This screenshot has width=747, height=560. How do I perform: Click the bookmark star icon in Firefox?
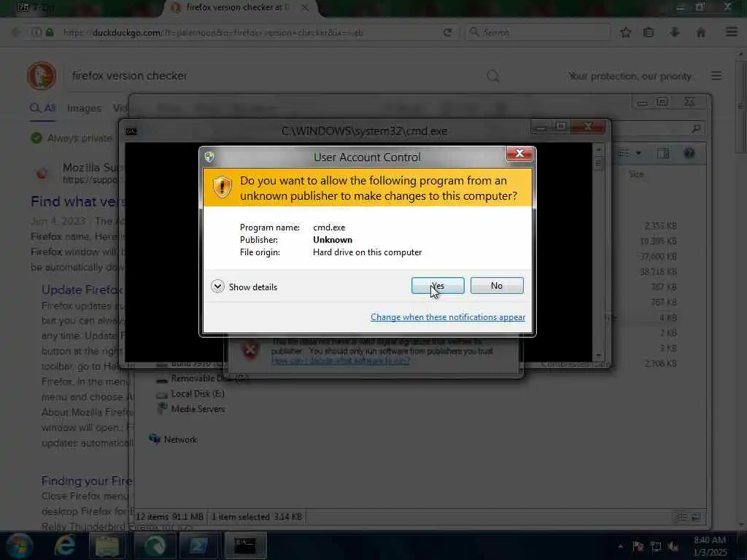click(625, 32)
